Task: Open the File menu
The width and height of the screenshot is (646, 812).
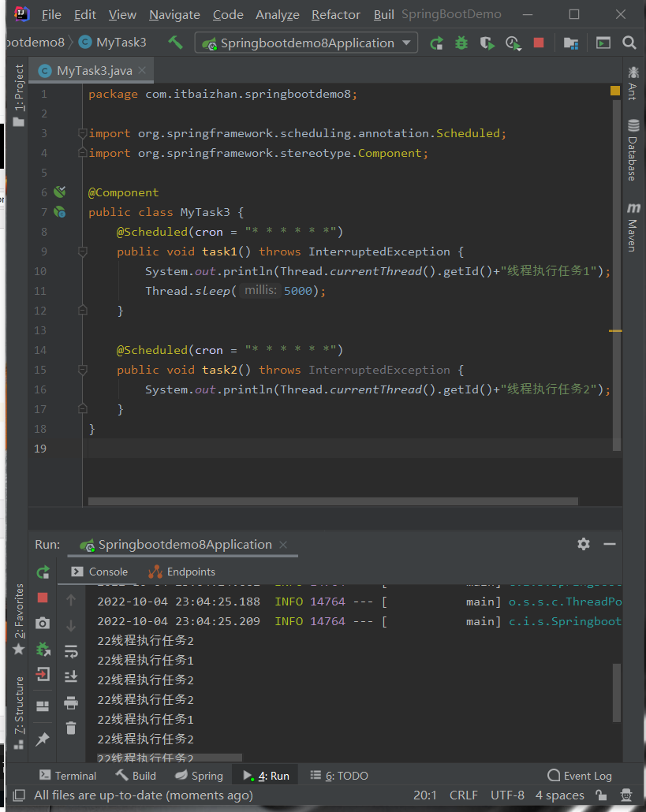Action: tap(51, 14)
